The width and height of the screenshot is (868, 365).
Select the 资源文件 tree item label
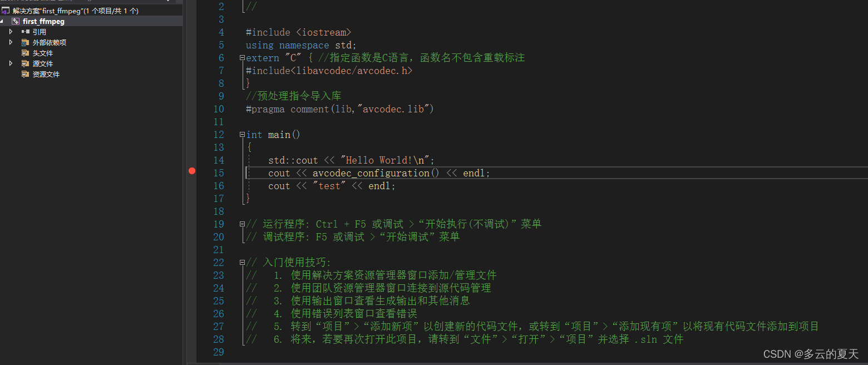coord(46,75)
